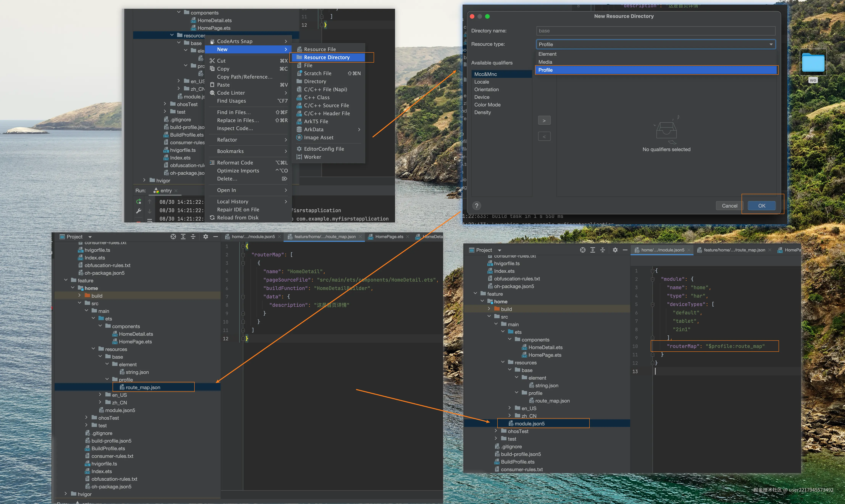This screenshot has width=845, height=504.
Task: Select Profile option in resource type list
Action: (x=656, y=70)
